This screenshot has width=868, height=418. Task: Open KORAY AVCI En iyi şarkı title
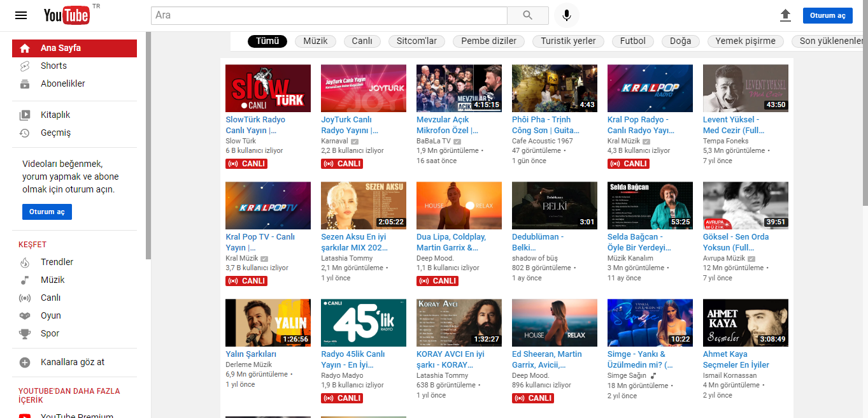point(450,359)
